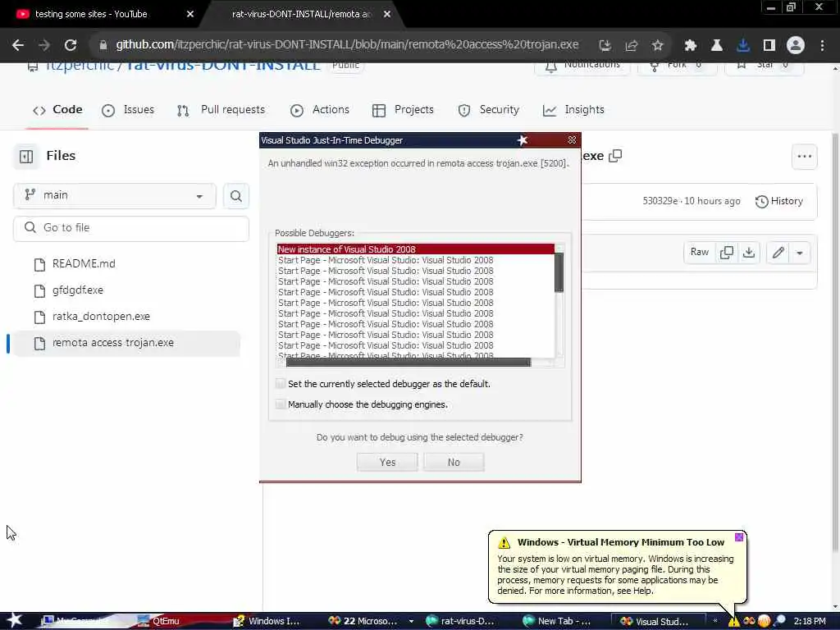The image size is (840, 630).
Task: Copy file path next to exe title
Action: [615, 156]
